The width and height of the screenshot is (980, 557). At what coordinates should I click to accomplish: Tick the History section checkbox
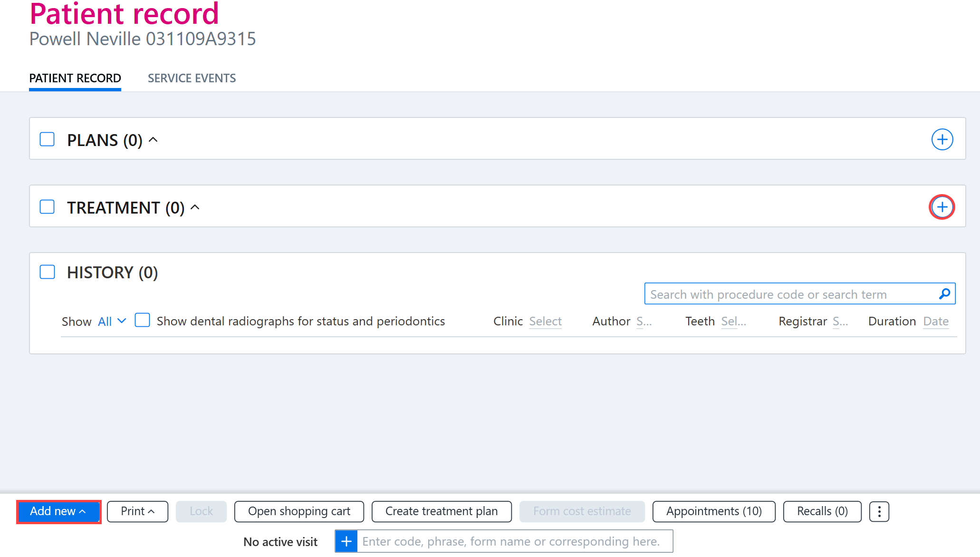pos(47,272)
